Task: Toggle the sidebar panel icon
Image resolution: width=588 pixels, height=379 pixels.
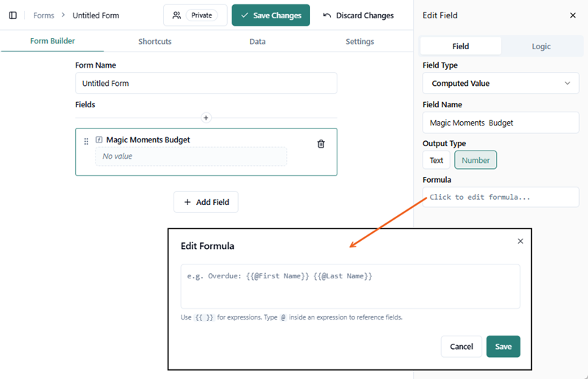Action: [12, 15]
